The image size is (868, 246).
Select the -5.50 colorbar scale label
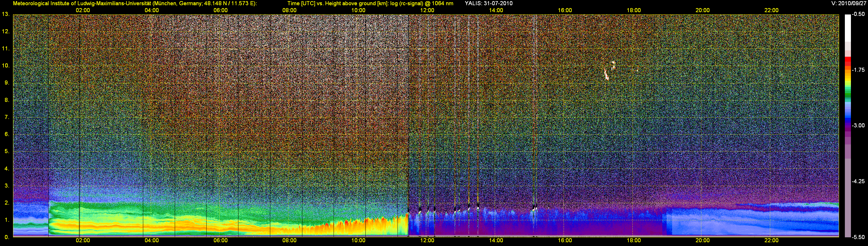tap(858, 237)
